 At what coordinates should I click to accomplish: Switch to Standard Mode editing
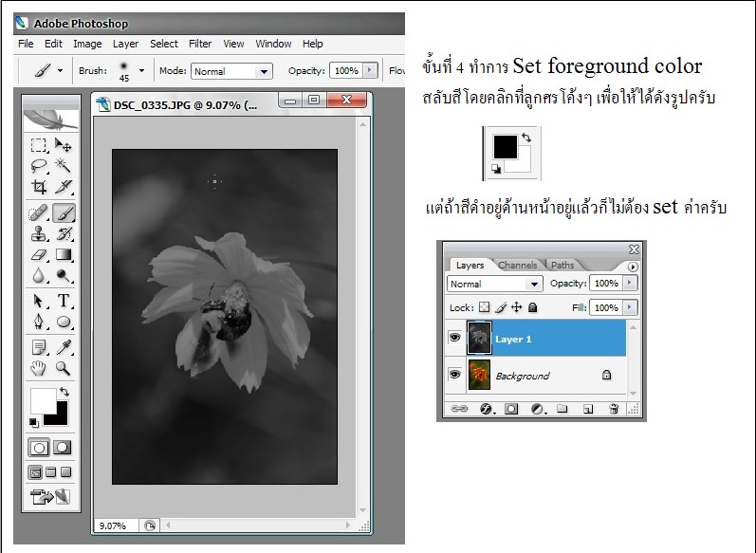tap(39, 448)
